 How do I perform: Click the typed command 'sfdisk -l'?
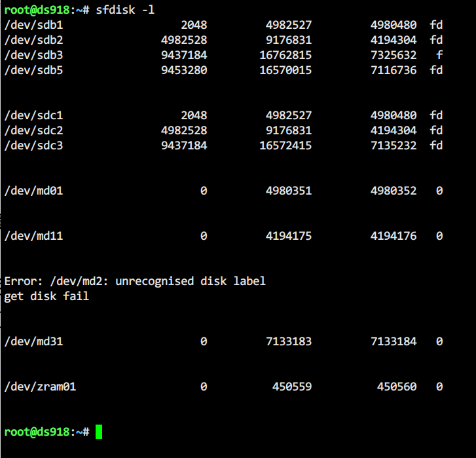click(x=125, y=10)
